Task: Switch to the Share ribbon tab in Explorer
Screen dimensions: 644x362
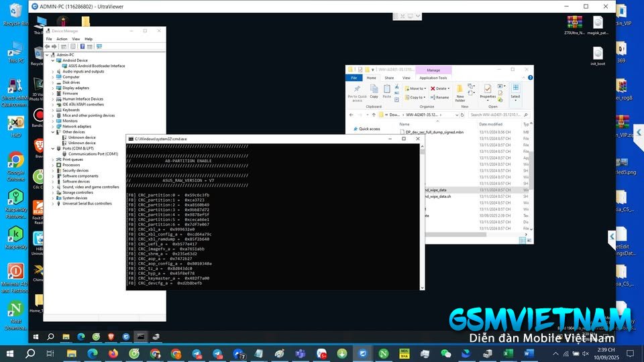Action: 389,78
